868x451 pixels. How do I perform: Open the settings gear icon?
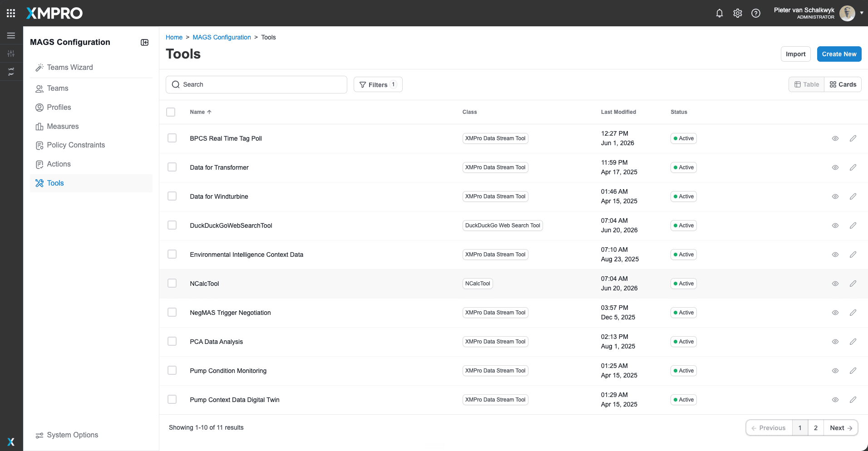[738, 13]
